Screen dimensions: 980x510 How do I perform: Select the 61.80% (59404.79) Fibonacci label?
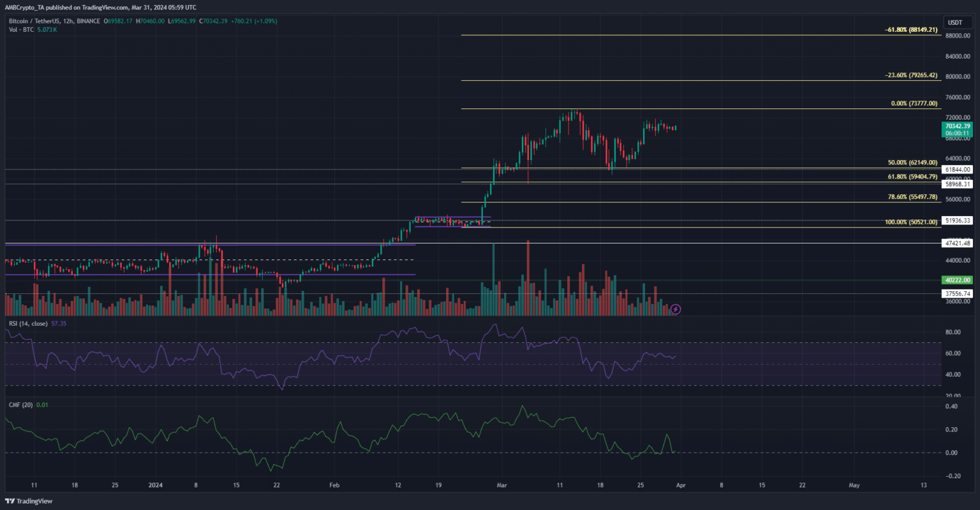tap(910, 177)
